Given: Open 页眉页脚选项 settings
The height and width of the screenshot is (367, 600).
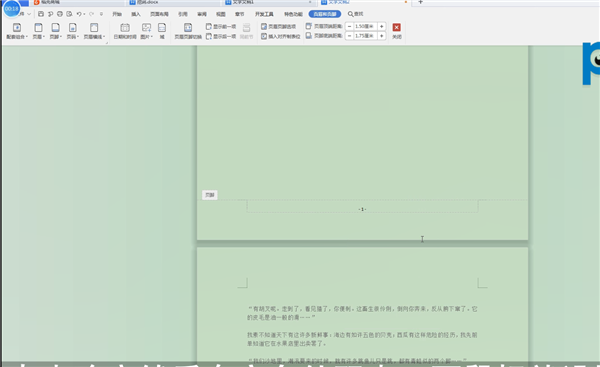Looking at the screenshot, I should (x=279, y=26).
